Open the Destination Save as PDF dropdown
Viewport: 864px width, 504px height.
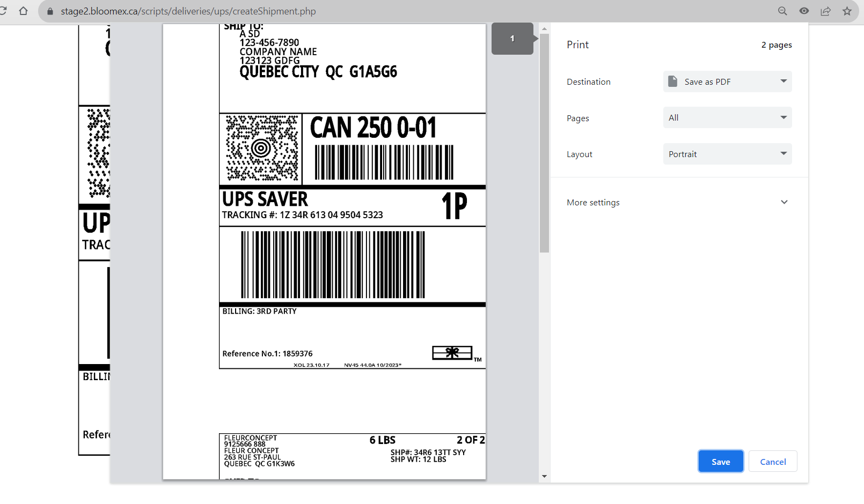click(727, 81)
